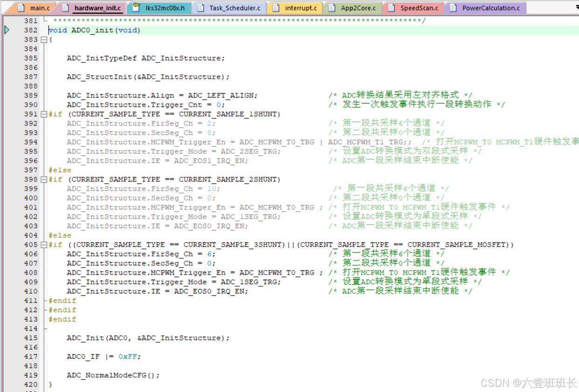Click the '#endif' directive on line 411

click(62, 301)
